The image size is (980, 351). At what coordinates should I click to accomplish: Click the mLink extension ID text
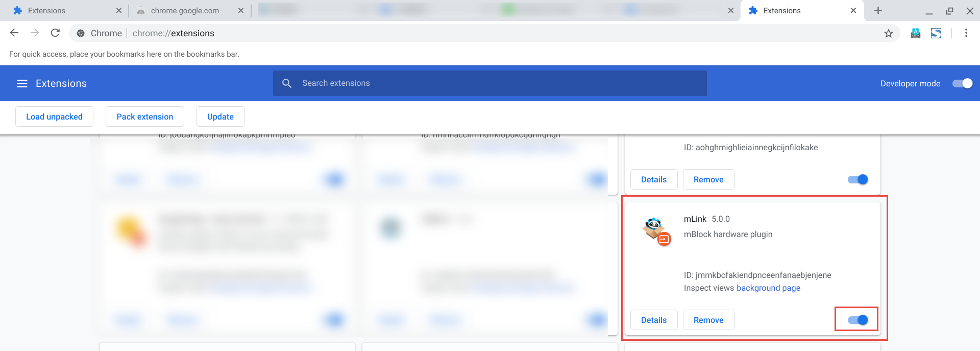757,275
